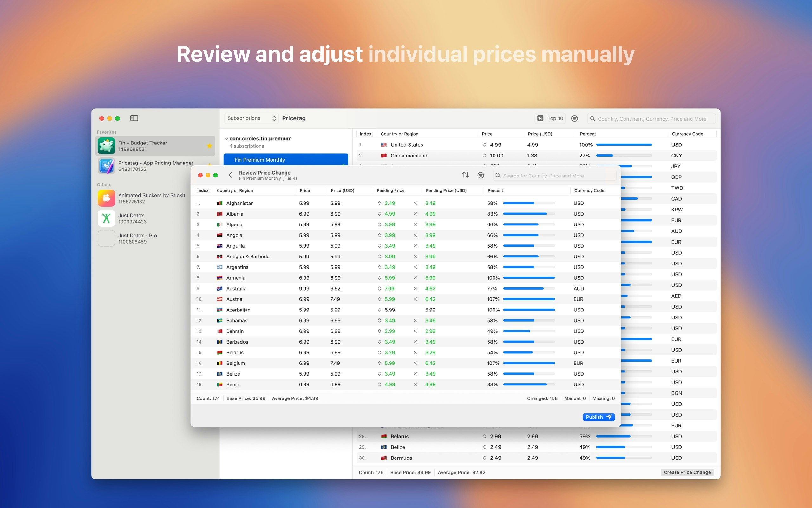
Task: Toggle the Top 10 filter button
Action: (550, 118)
